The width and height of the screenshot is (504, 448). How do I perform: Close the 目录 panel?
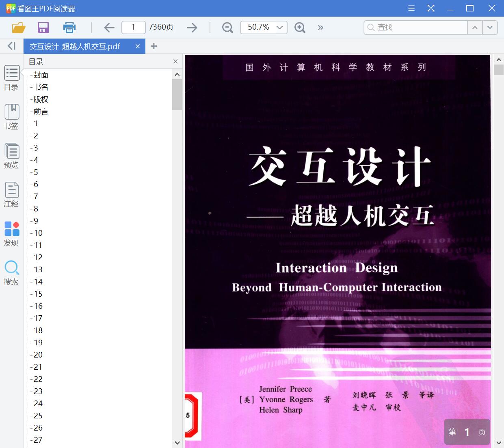pyautogui.click(x=175, y=61)
